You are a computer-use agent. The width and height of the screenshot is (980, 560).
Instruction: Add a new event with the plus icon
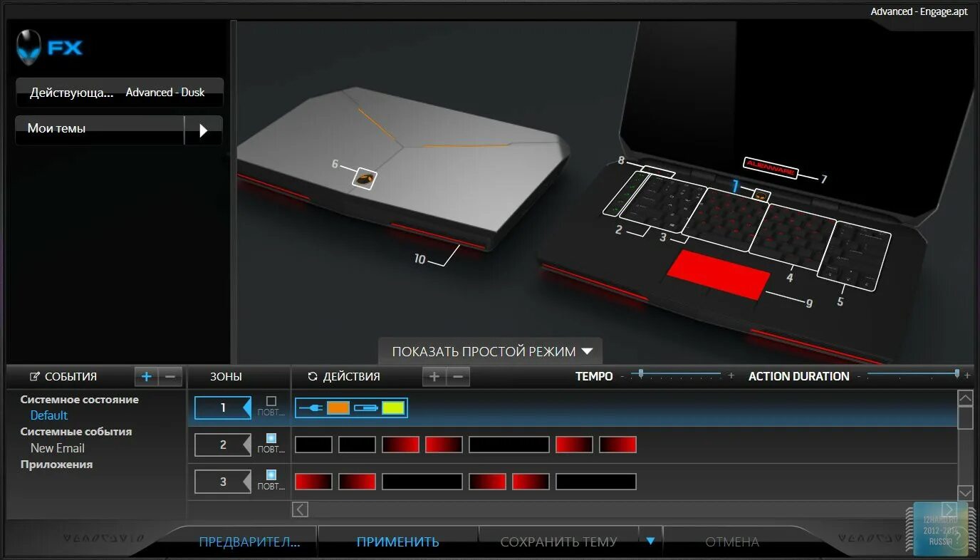[x=146, y=376]
